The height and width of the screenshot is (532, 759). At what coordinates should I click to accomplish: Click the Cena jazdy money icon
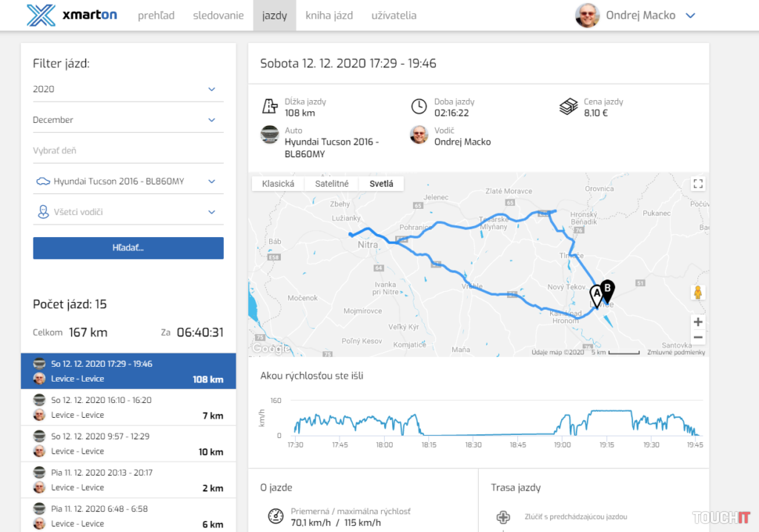coord(569,107)
